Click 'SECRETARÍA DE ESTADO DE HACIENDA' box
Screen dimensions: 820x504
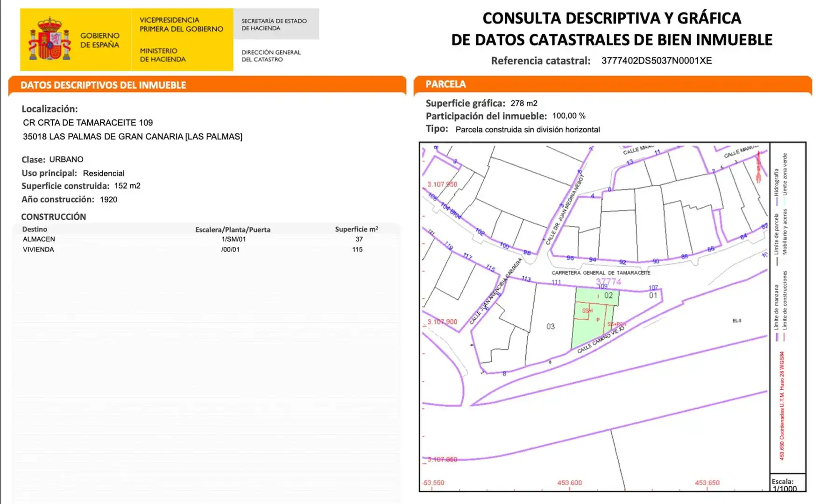coord(276,24)
